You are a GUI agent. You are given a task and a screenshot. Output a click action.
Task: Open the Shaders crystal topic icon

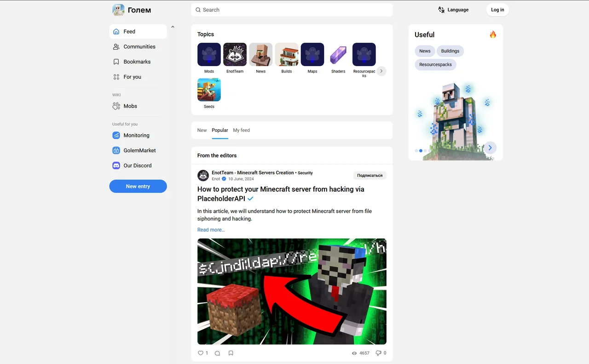pos(338,55)
